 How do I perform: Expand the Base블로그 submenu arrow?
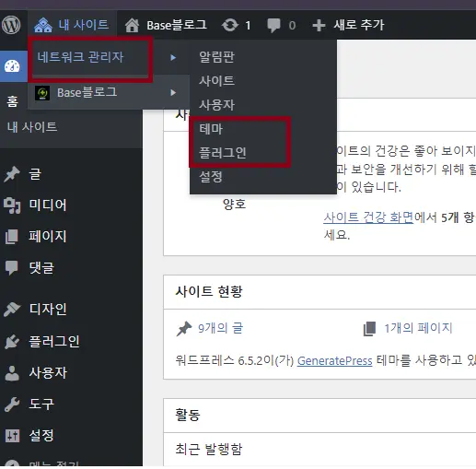point(173,92)
